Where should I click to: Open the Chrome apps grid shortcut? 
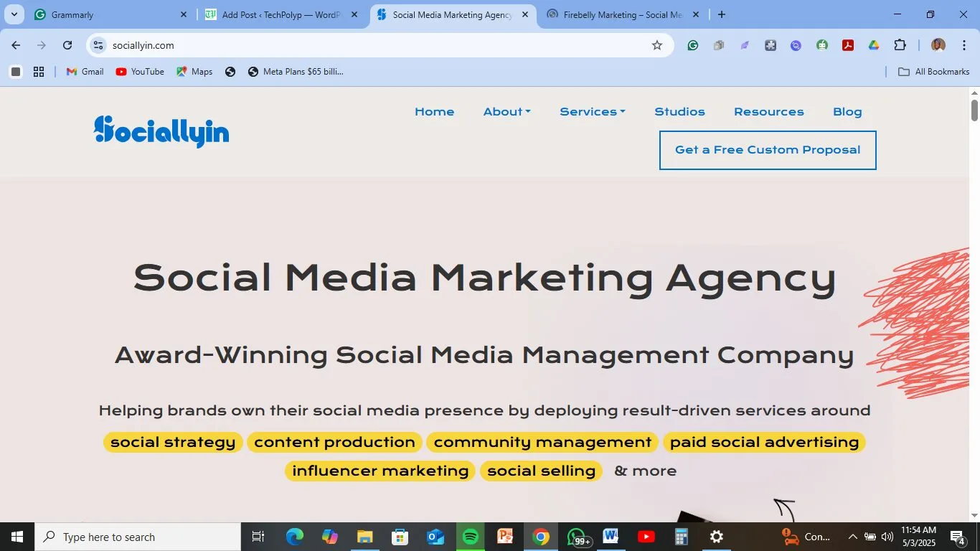point(39,72)
